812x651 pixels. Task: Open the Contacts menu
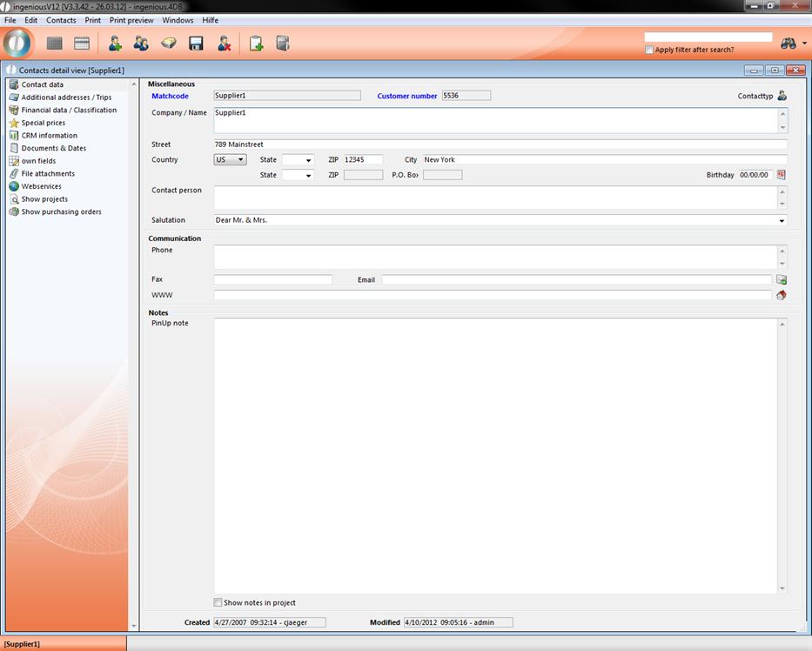coord(61,20)
